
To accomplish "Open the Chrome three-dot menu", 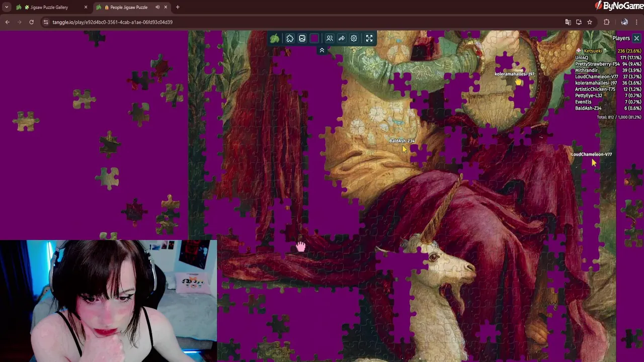I will (x=637, y=22).
